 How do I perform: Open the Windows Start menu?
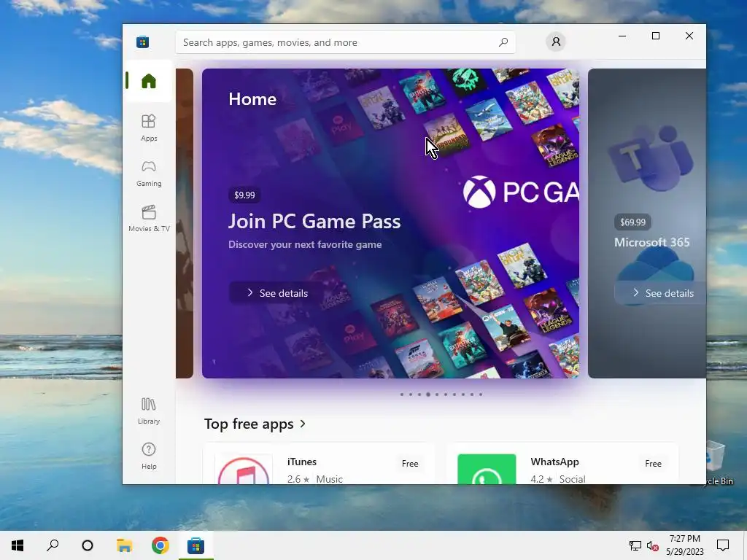pyautogui.click(x=18, y=545)
